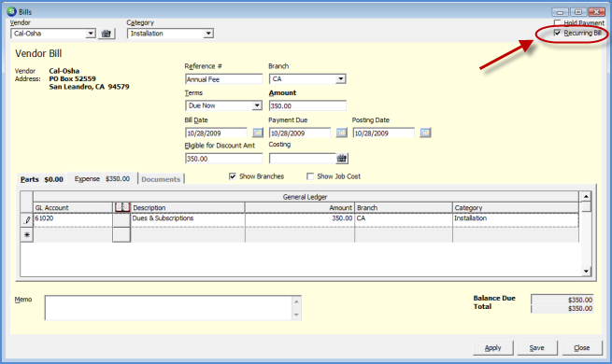Switch to the Expense tab
This screenshot has width=612, height=364.
coord(102,179)
